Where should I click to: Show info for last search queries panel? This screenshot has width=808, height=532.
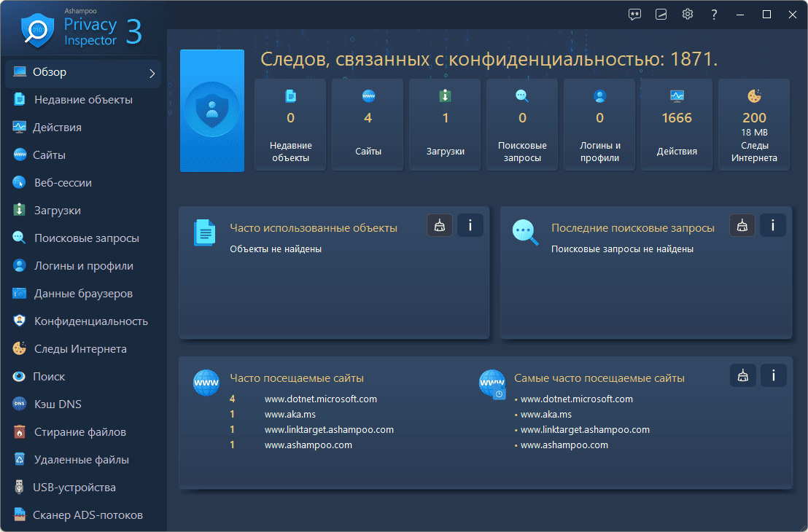click(x=773, y=226)
